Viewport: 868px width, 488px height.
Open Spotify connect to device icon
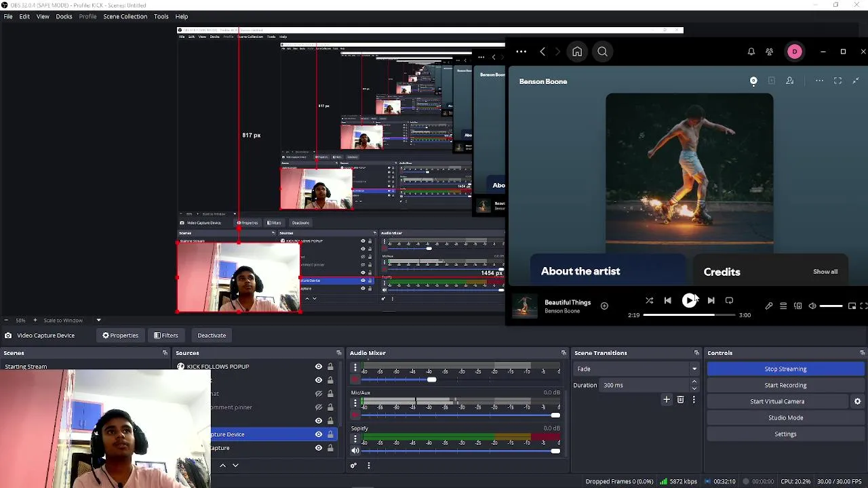[x=797, y=306]
